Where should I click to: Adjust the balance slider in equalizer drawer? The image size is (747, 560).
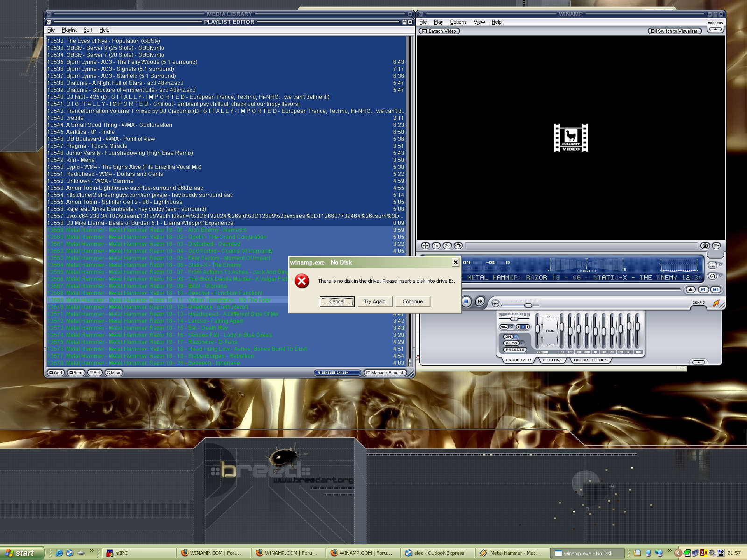(x=514, y=319)
